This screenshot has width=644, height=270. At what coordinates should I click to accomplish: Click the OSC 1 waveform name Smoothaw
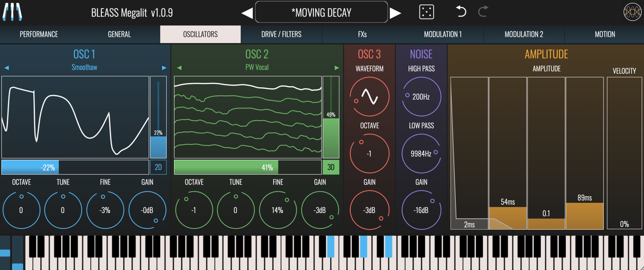[84, 67]
